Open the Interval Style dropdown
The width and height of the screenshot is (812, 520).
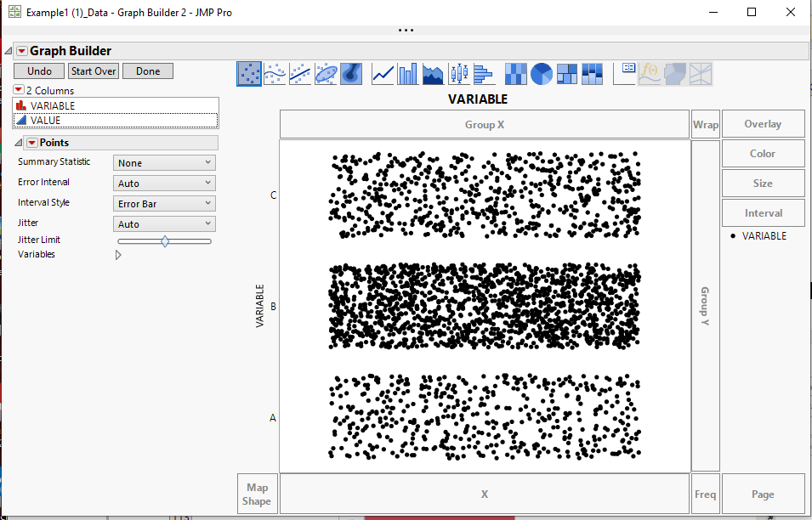coord(163,202)
